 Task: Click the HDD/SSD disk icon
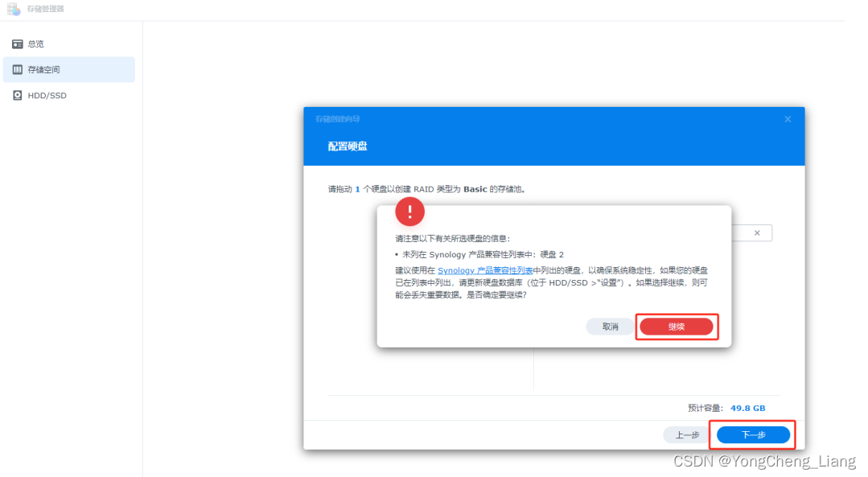(x=18, y=96)
